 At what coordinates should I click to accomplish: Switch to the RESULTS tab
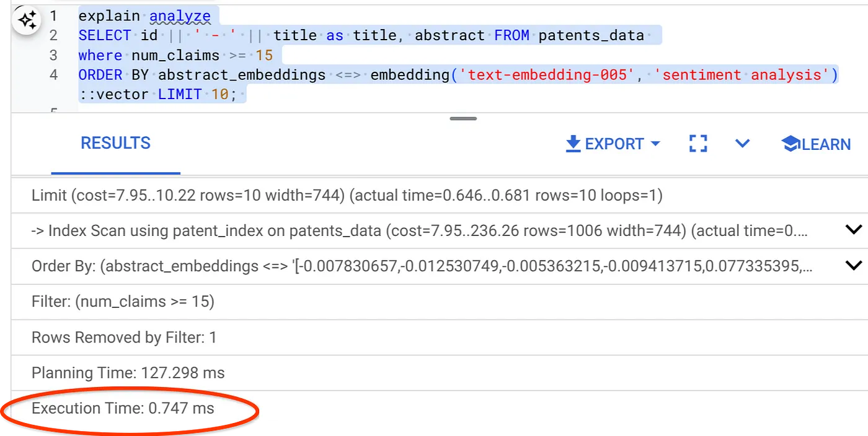tap(115, 144)
